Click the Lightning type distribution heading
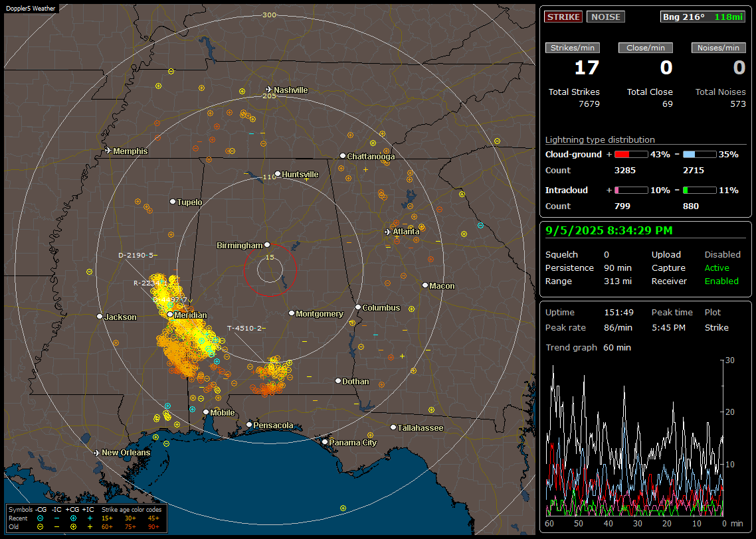Viewport: 756px width, 539px height. (x=600, y=139)
